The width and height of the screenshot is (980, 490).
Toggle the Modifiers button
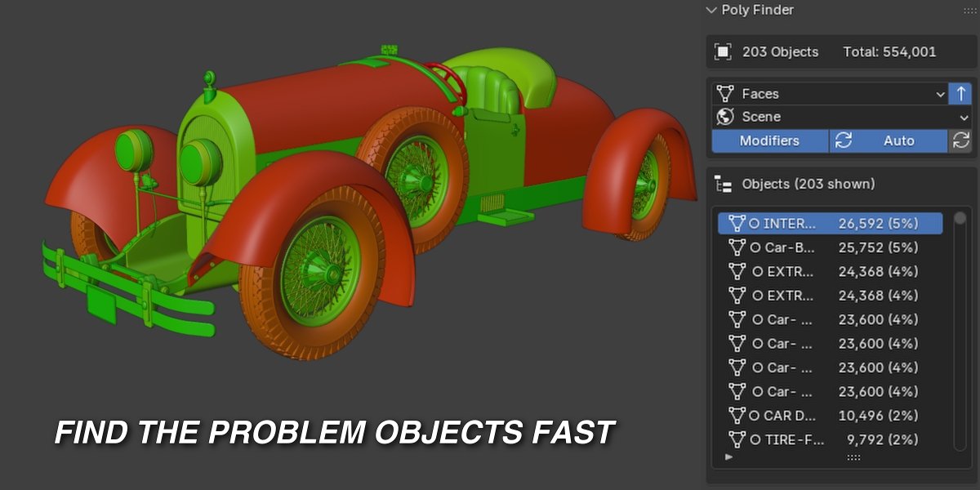(769, 140)
